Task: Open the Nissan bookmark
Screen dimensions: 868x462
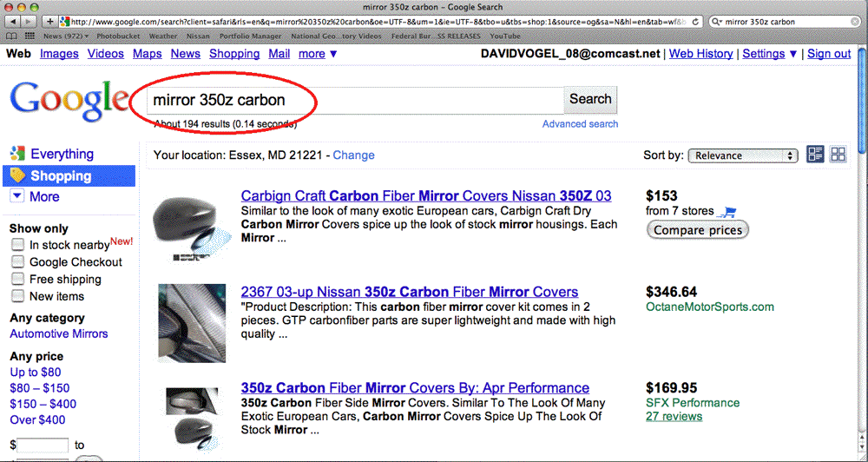Action: tap(198, 36)
